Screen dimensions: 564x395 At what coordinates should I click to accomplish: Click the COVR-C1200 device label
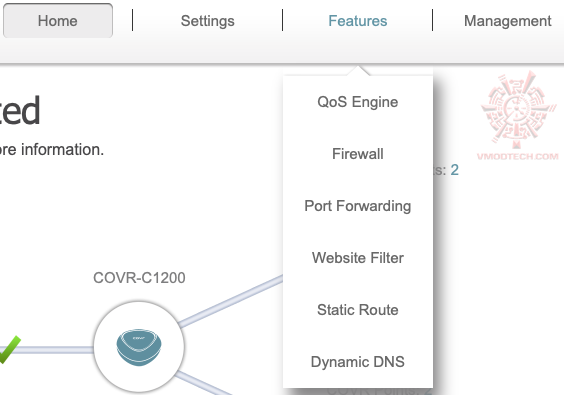[x=139, y=278]
